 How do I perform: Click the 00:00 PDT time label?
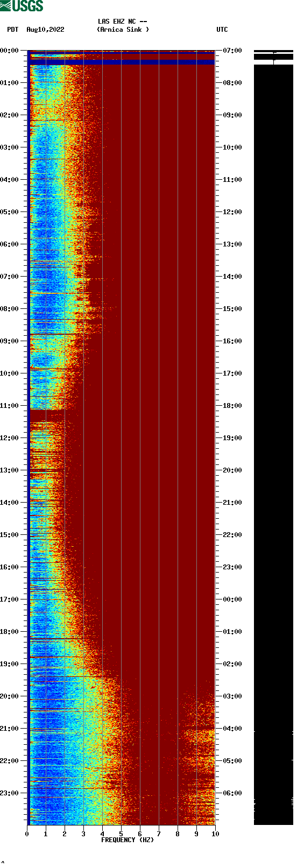(10, 51)
